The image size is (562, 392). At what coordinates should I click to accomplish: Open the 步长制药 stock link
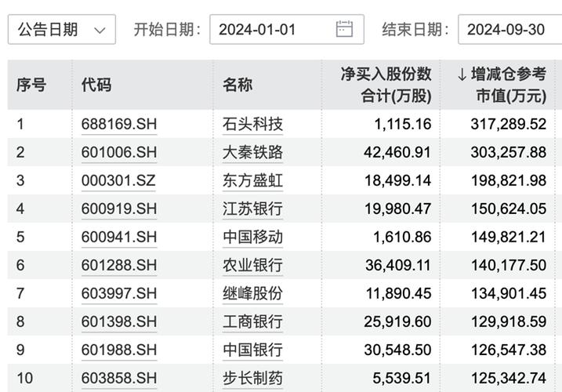[x=252, y=378]
